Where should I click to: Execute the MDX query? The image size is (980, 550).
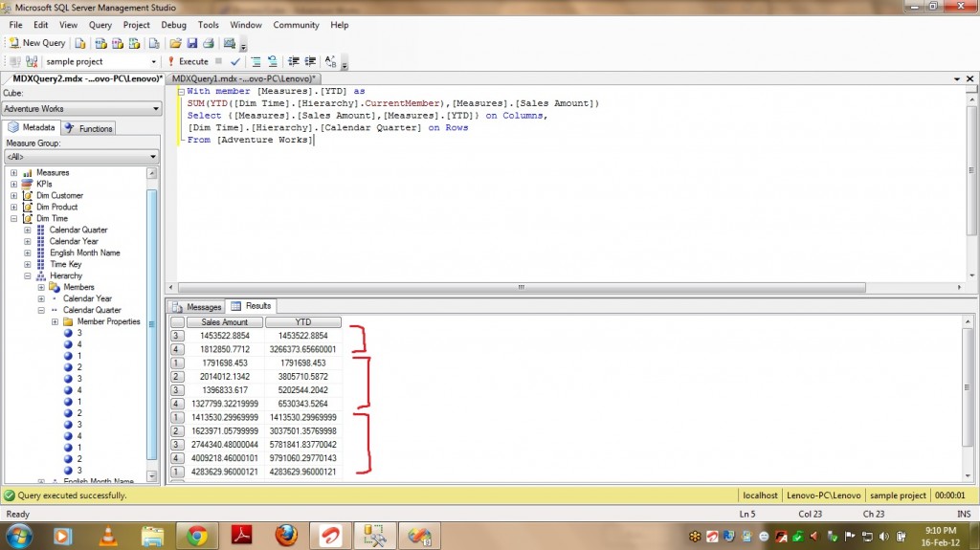coord(187,61)
